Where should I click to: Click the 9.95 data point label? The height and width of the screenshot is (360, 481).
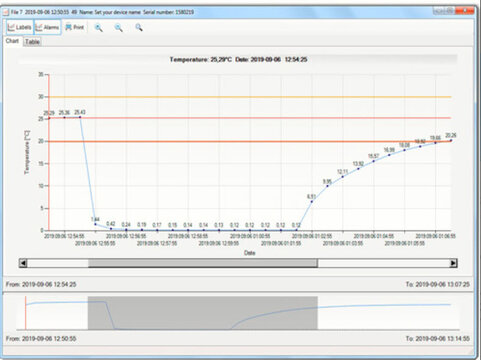tap(327, 181)
